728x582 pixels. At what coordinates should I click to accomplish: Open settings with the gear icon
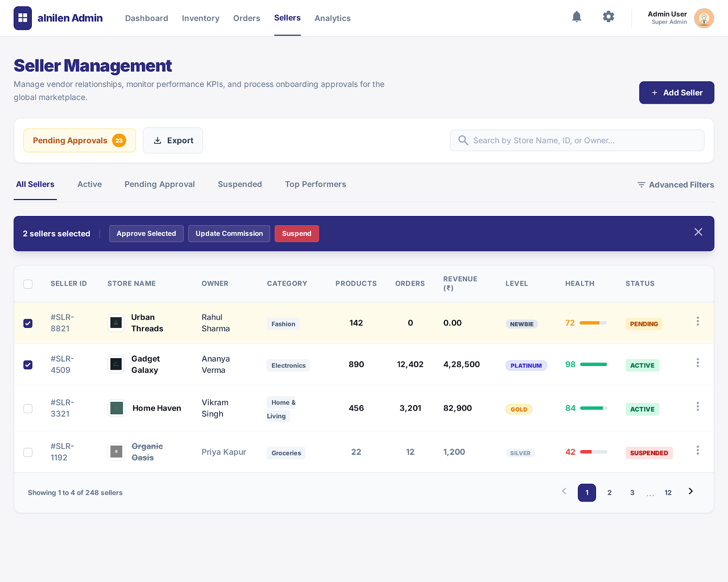pyautogui.click(x=608, y=16)
